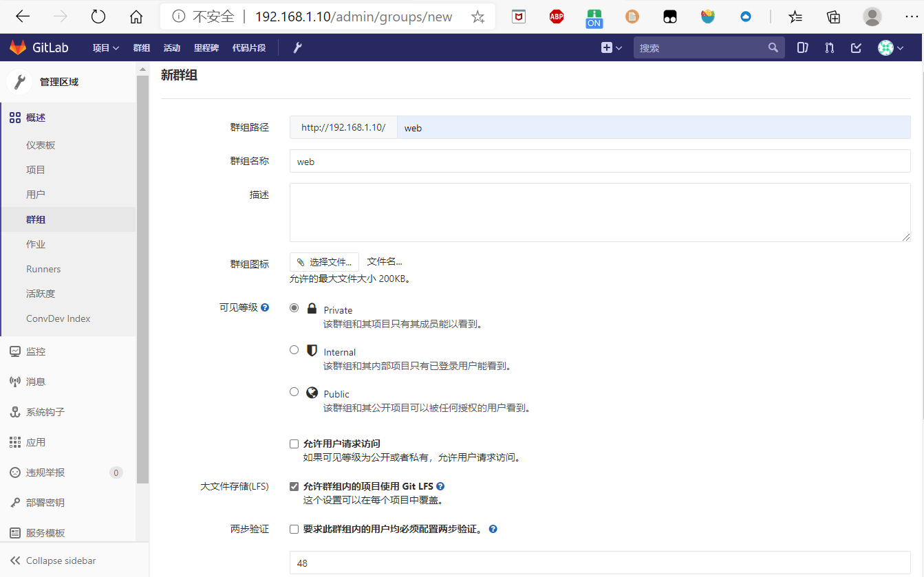Click the help icon next to 可见等级
This screenshot has width=924, height=577.
tap(265, 307)
